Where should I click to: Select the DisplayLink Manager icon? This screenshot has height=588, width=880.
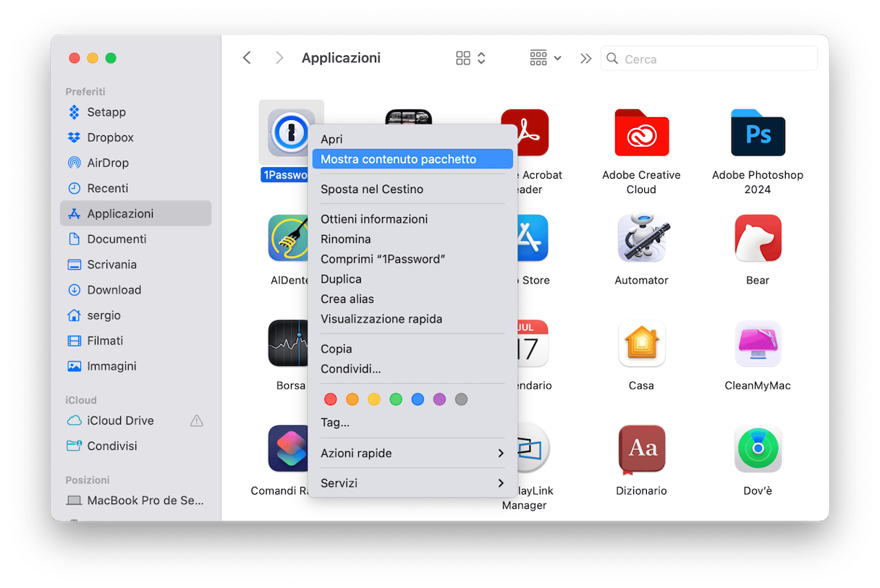534,448
